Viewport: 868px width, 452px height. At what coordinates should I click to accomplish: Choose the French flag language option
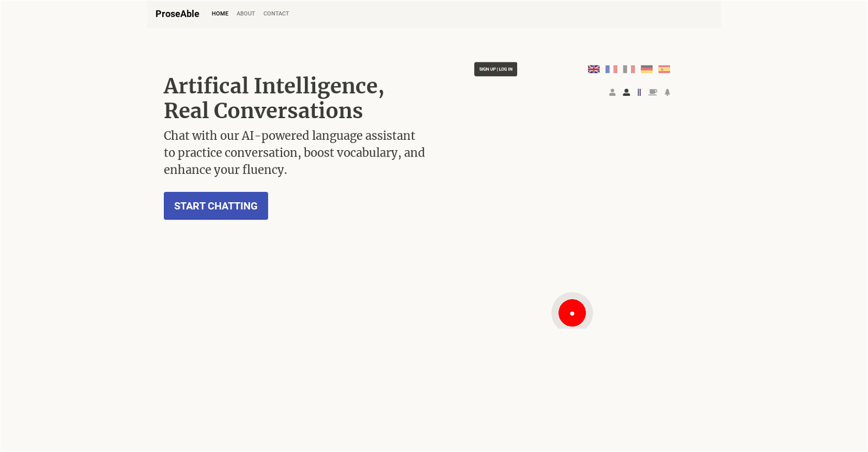[611, 69]
